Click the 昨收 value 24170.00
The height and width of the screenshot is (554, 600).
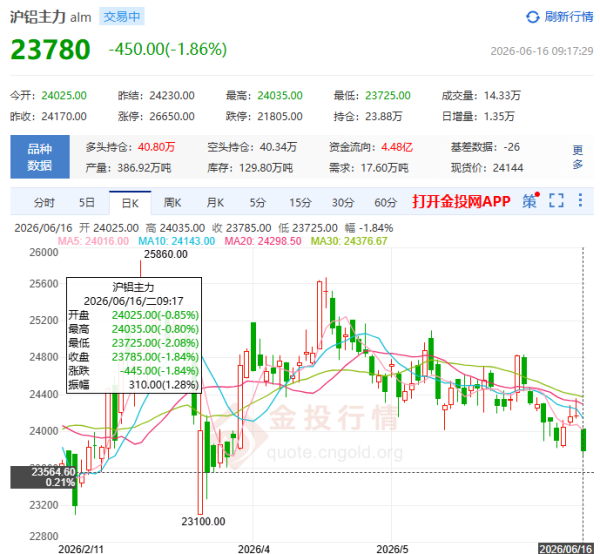[64, 116]
